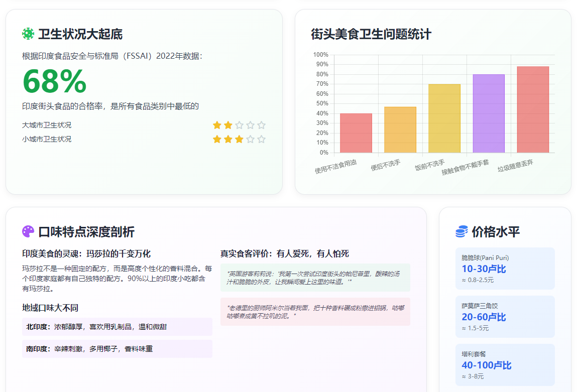Image resolution: width=579 pixels, height=392 pixels.
Task: Click the purple palette icon beside 口味特点深度剖析
Action: click(28, 231)
